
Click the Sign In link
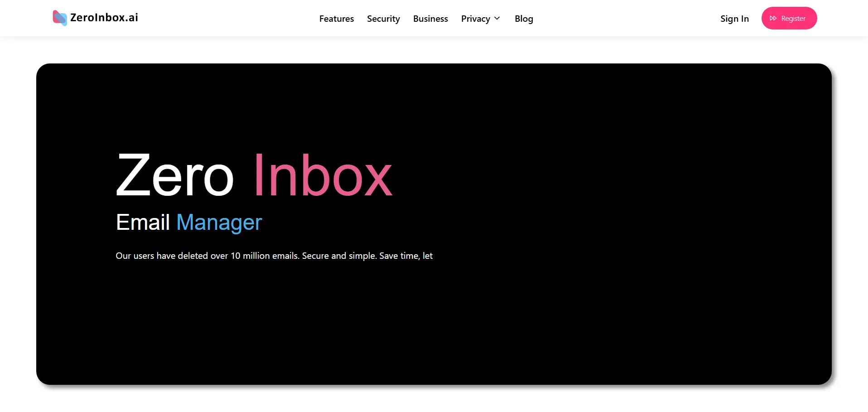point(734,19)
